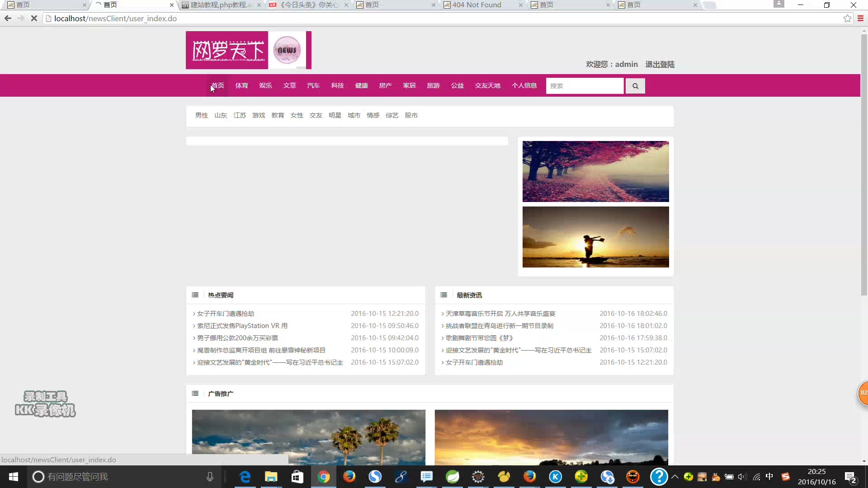Viewport: 868px width, 488px height.
Task: Click the orange floating 82 badge
Action: point(863,393)
